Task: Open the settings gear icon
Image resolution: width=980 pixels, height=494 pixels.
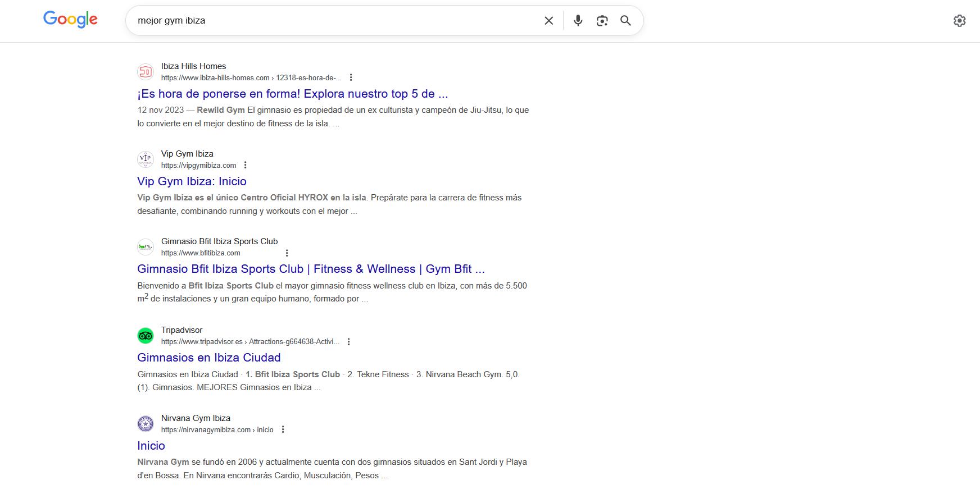Action: (x=959, y=21)
